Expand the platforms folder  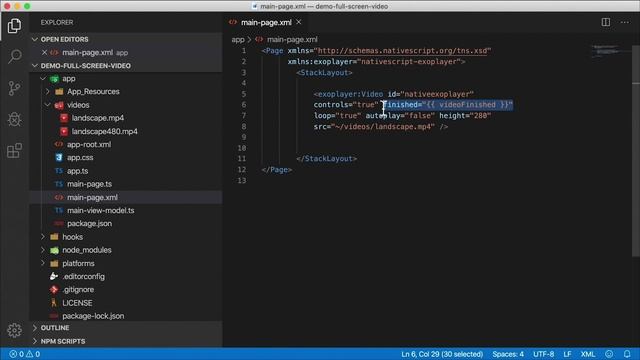pos(43,263)
